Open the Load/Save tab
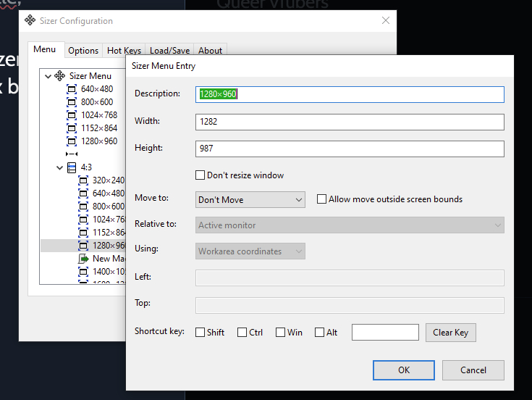 coord(169,51)
